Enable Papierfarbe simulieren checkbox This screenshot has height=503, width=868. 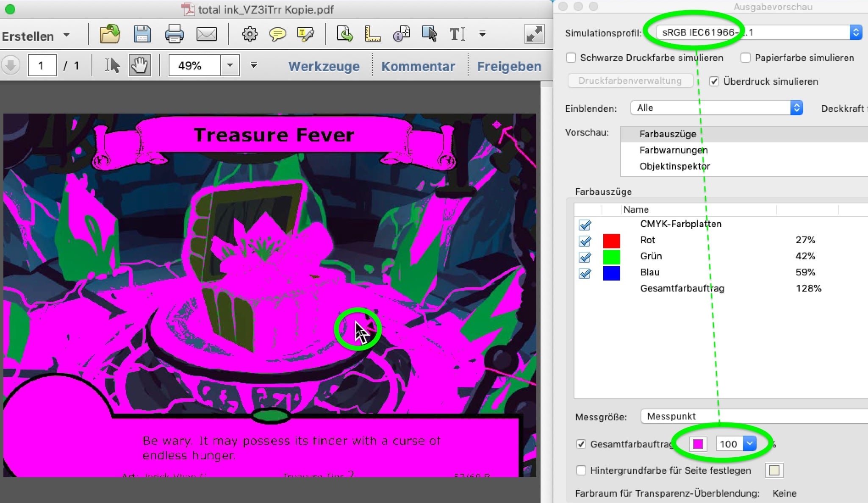[746, 58]
